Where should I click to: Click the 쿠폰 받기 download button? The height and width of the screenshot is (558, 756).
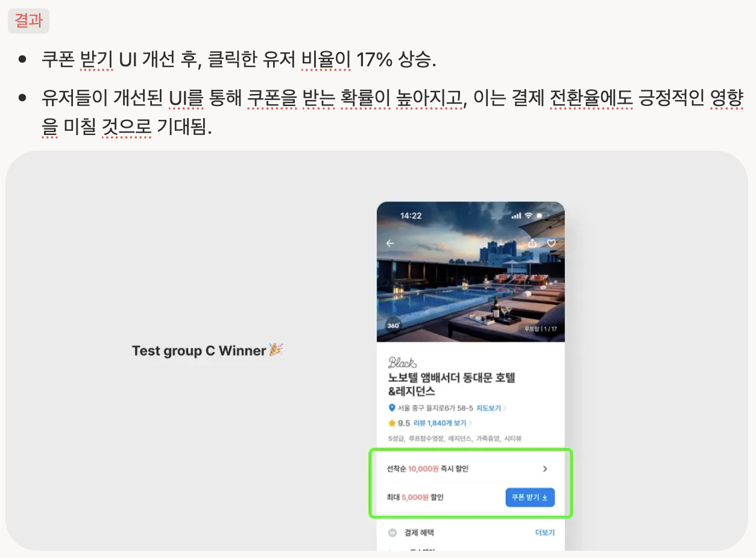pyautogui.click(x=530, y=497)
